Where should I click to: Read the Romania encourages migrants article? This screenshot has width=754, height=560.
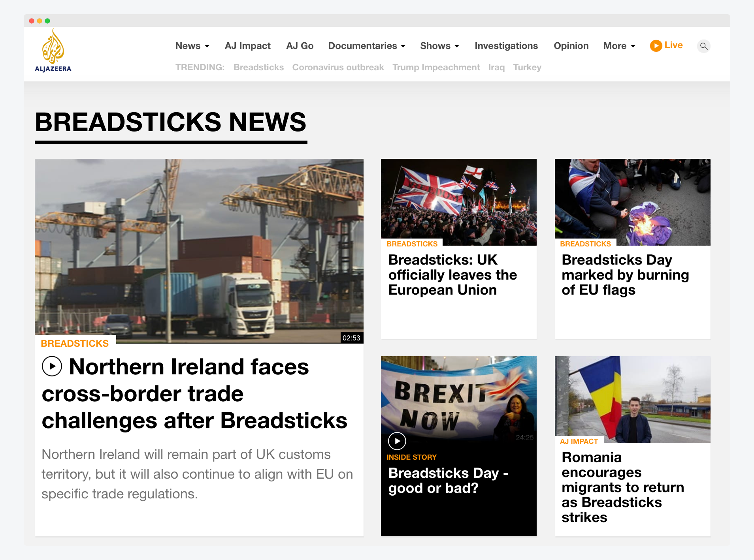[x=622, y=487]
